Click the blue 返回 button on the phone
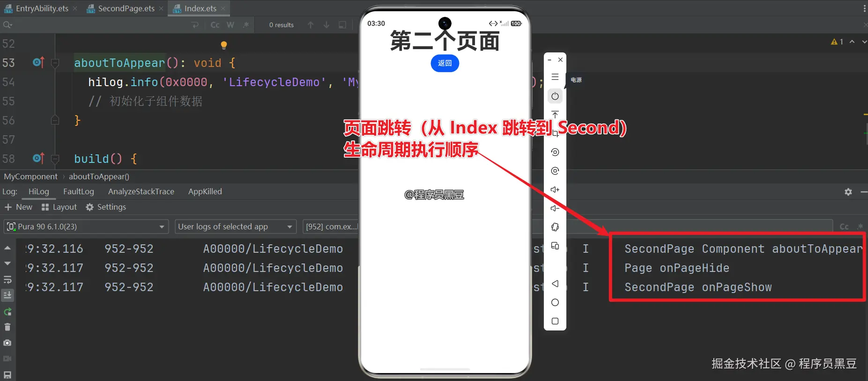 click(x=445, y=63)
